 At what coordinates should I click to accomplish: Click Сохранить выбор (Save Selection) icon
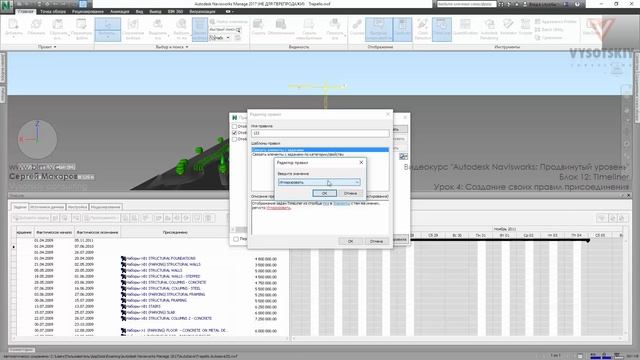[x=133, y=29]
